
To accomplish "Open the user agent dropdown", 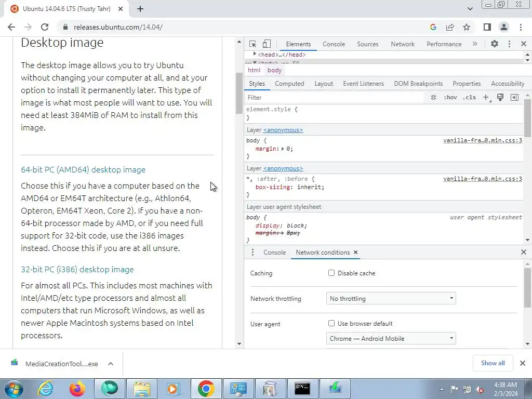I will tap(391, 339).
